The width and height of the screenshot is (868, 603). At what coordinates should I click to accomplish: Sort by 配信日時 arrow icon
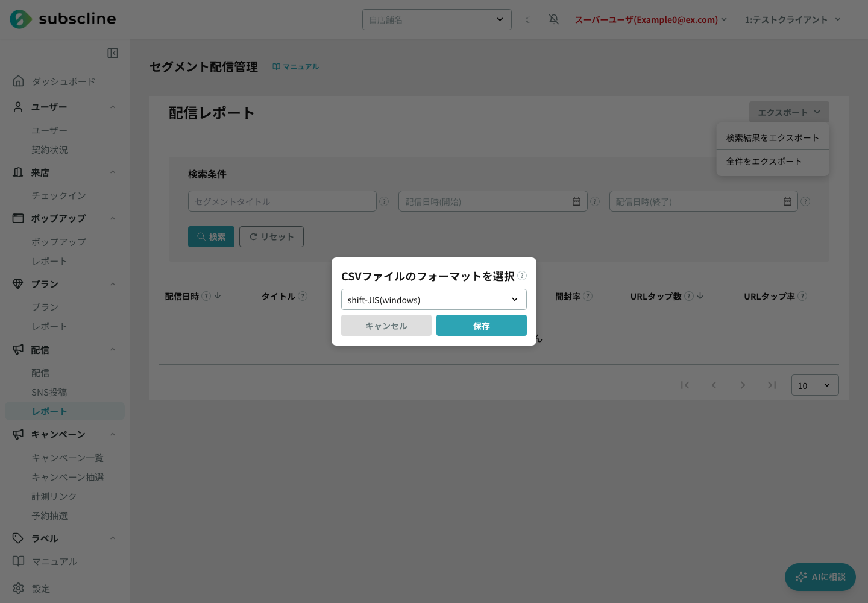click(218, 296)
